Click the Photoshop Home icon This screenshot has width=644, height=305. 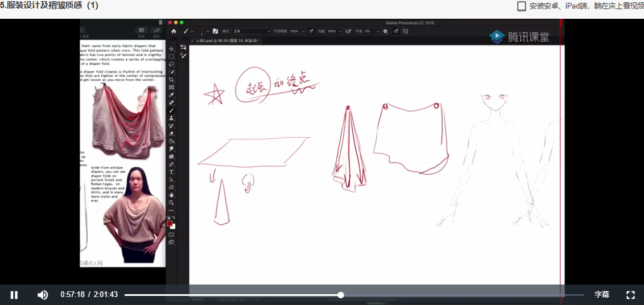click(174, 31)
